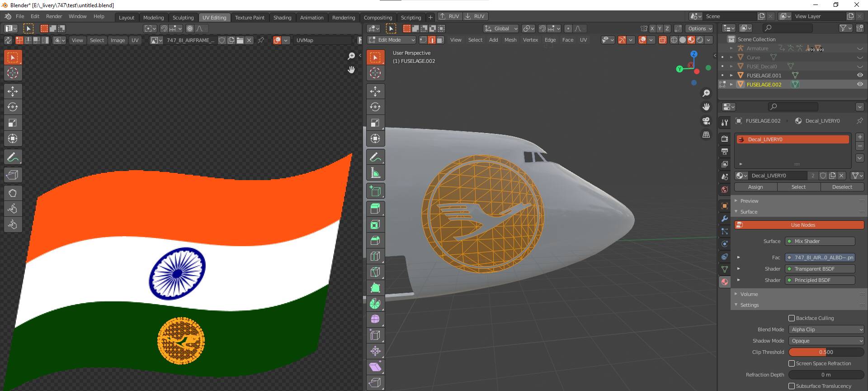The width and height of the screenshot is (868, 391).
Task: Toggle camera view in 3D viewport
Action: pyautogui.click(x=706, y=121)
